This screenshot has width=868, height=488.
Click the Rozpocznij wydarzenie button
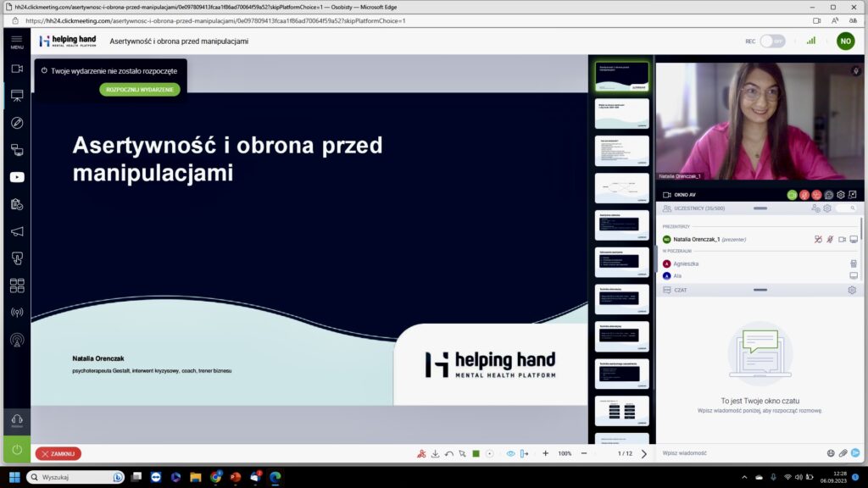[x=140, y=89]
